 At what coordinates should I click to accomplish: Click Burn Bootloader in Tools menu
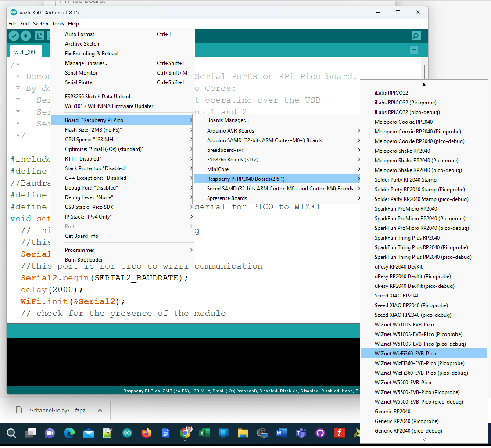[84, 260]
